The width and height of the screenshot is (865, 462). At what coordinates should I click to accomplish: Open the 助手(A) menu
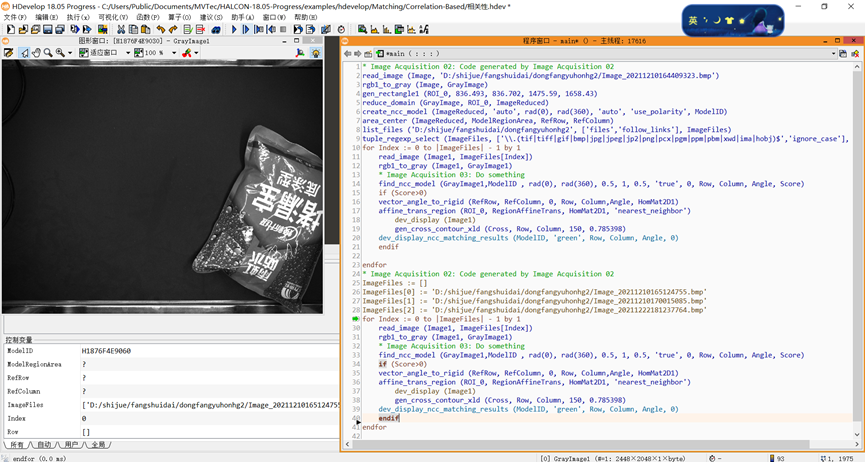pos(242,17)
